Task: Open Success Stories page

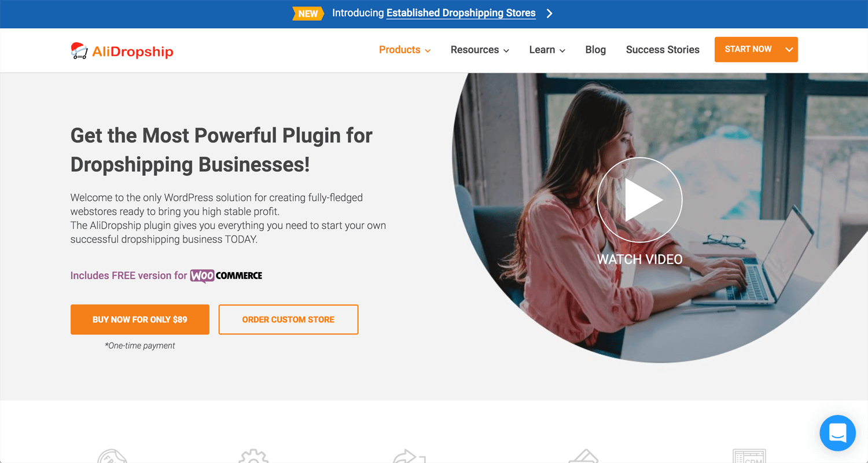Action: (x=663, y=50)
